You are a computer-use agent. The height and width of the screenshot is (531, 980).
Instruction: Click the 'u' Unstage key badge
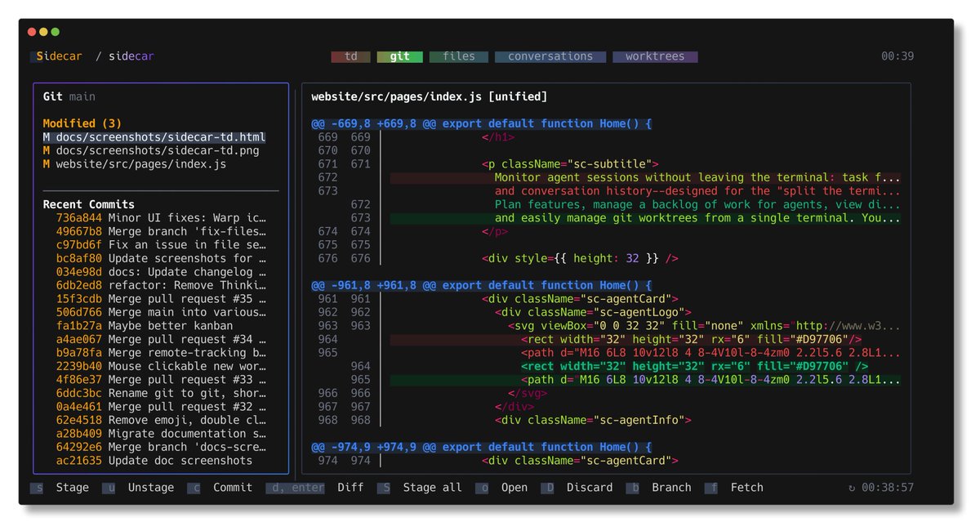click(109, 488)
